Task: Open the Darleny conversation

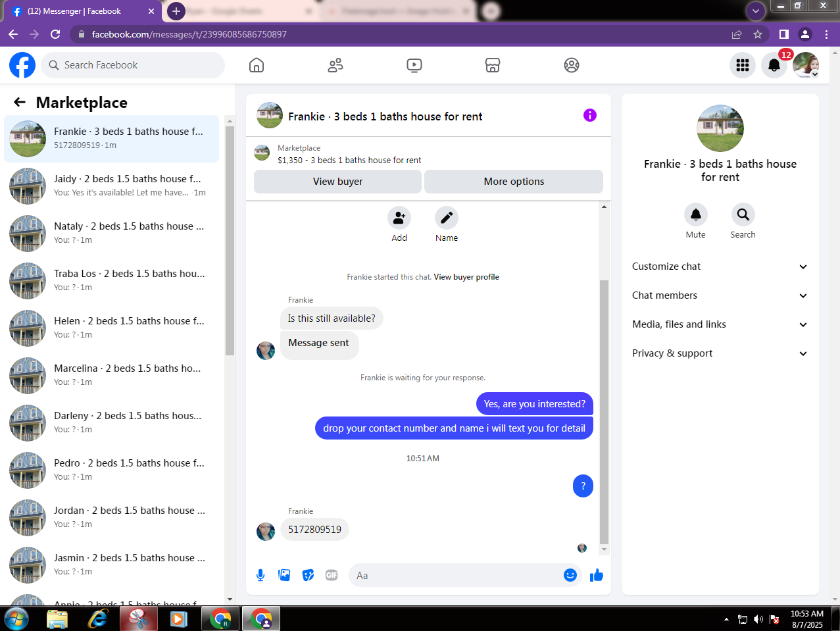Action: (112, 423)
